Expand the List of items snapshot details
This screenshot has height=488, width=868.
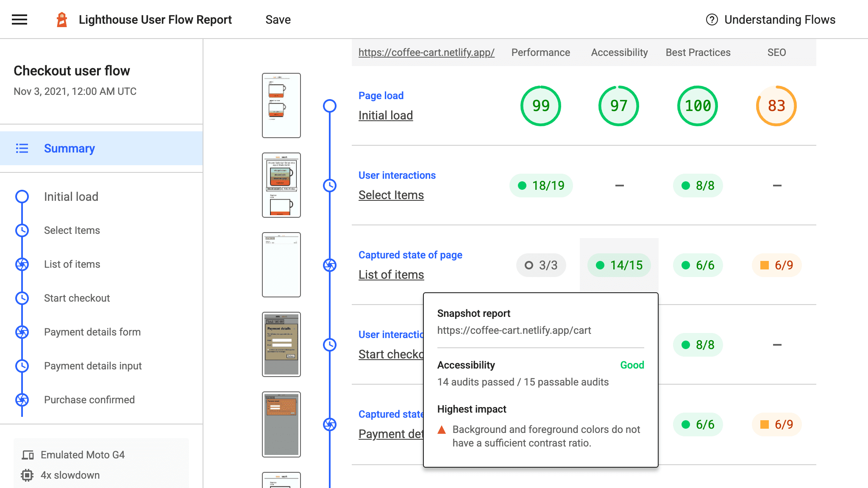[x=391, y=274]
